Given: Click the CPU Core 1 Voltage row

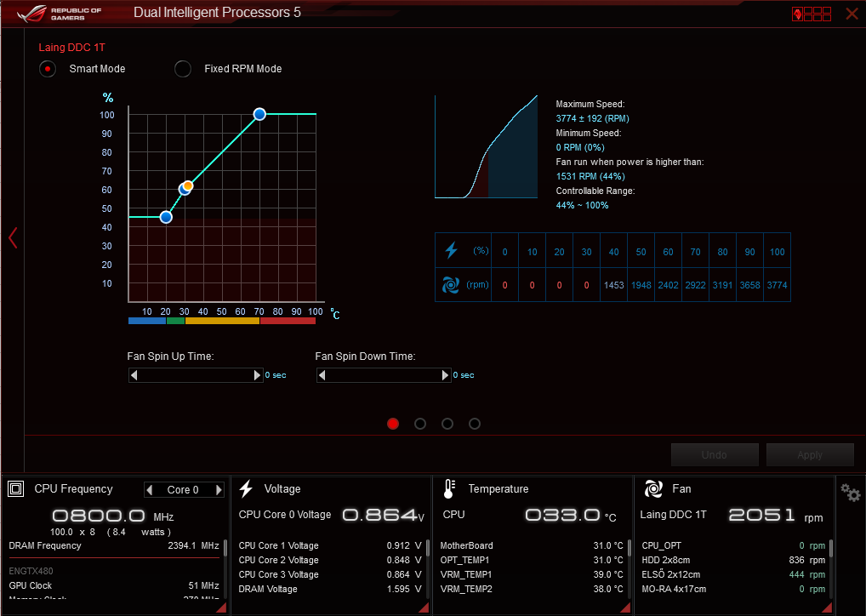Looking at the screenshot, I should pyautogui.click(x=330, y=545).
